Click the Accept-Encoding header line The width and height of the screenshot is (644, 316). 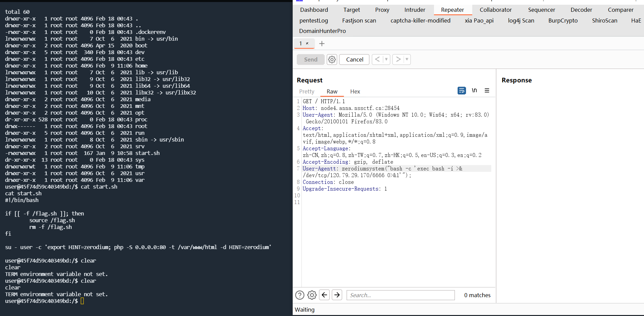(348, 162)
